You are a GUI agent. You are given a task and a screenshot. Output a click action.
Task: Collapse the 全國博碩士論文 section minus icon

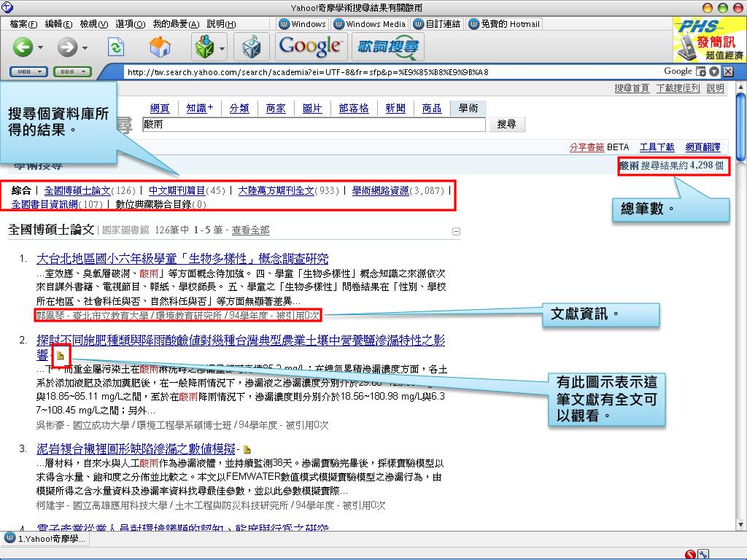[456, 231]
